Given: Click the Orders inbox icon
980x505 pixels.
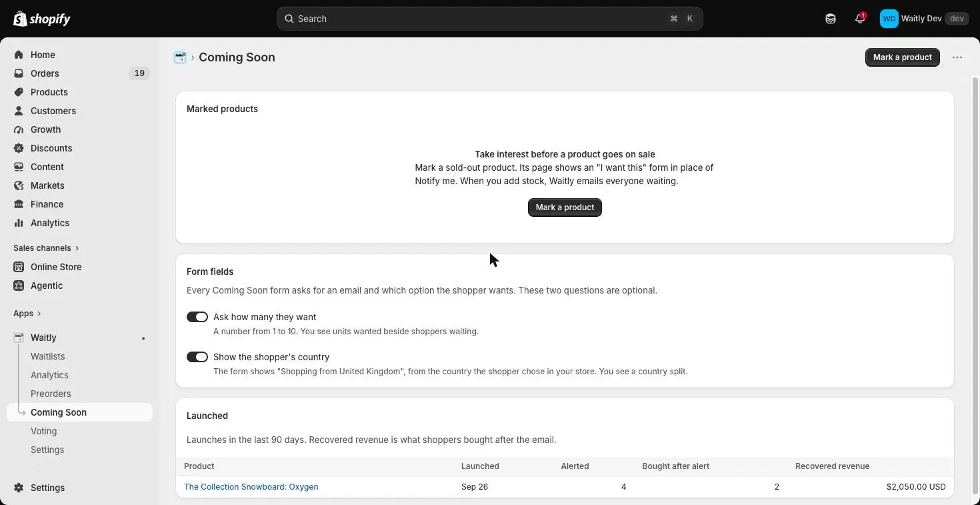Looking at the screenshot, I should pyautogui.click(x=19, y=73).
